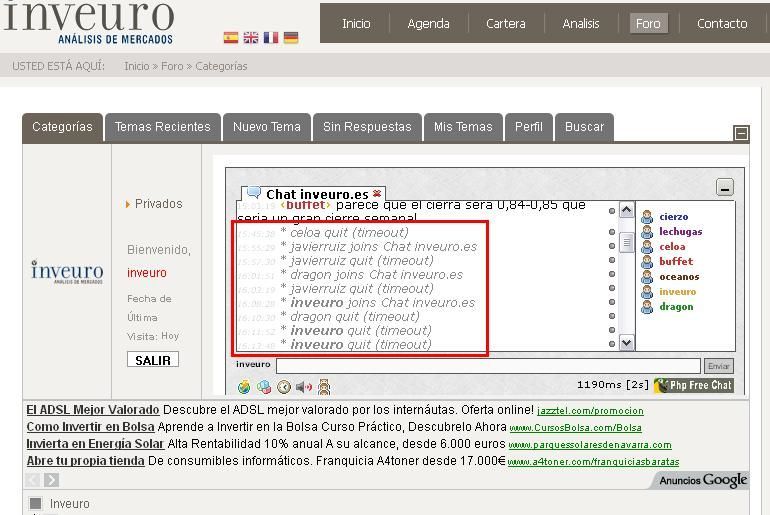Open El ADSL Mejor Valorado ad
The height and width of the screenshot is (515, 770).
click(x=93, y=409)
